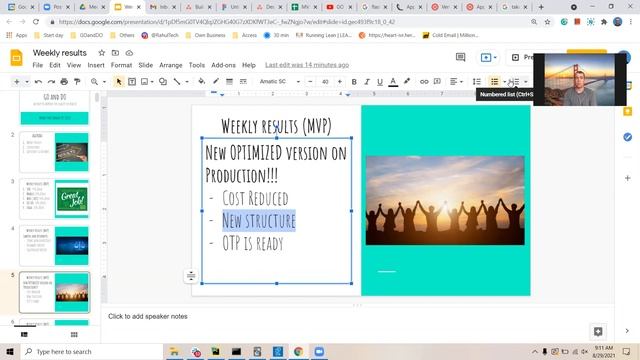Print the presentation with the printer icon
This screenshot has width=640, height=360.
(x=64, y=82)
